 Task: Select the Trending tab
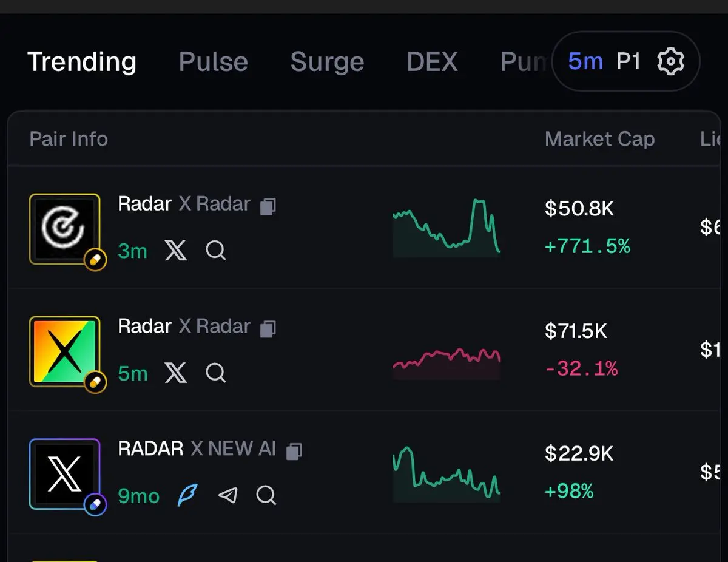point(82,62)
